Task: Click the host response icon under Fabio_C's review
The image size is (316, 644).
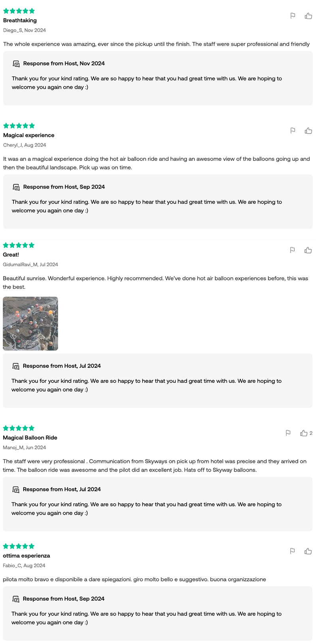Action: point(16,599)
